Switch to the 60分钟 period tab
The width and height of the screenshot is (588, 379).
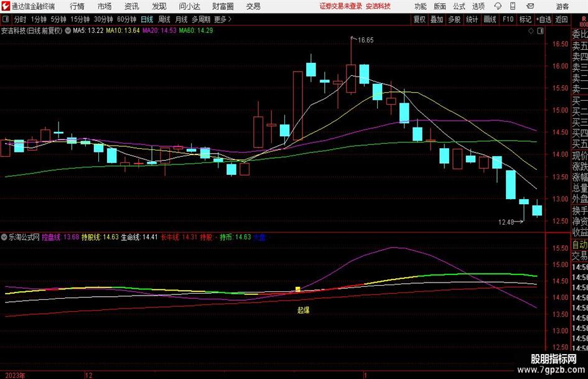coord(126,19)
